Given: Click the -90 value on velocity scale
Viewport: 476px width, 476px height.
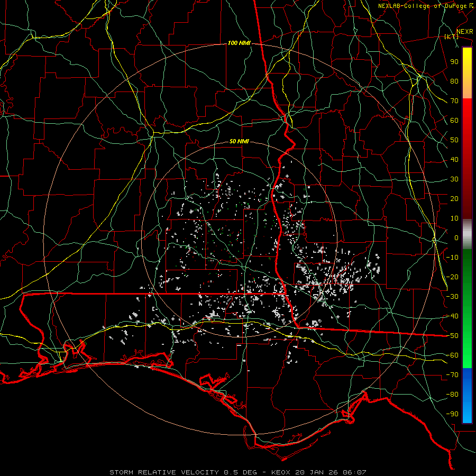Looking at the screenshot, I should tap(452, 414).
